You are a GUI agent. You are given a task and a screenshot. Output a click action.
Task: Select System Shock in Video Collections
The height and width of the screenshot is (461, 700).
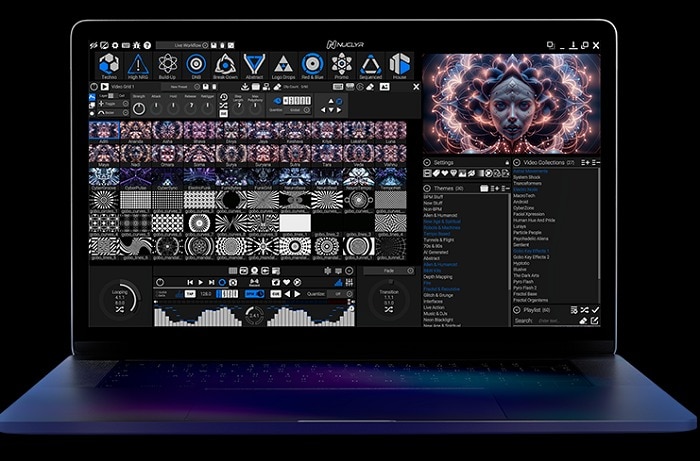pos(527,177)
